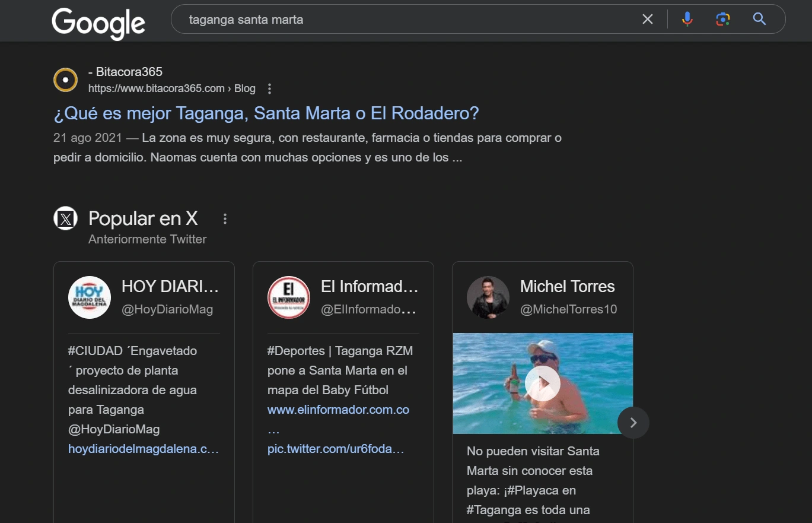
Task: Open the El Informad... account name
Action: [x=370, y=287]
